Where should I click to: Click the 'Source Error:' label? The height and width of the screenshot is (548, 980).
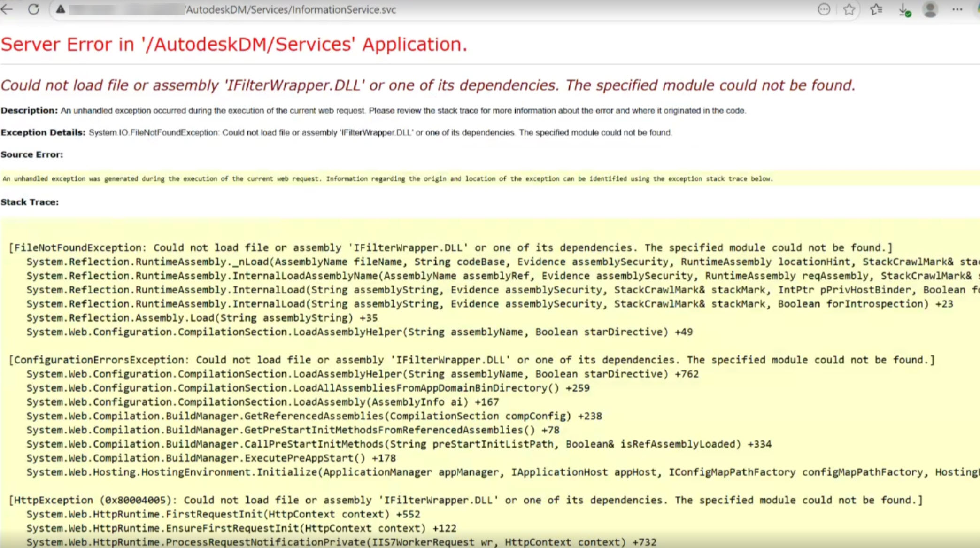coord(31,154)
